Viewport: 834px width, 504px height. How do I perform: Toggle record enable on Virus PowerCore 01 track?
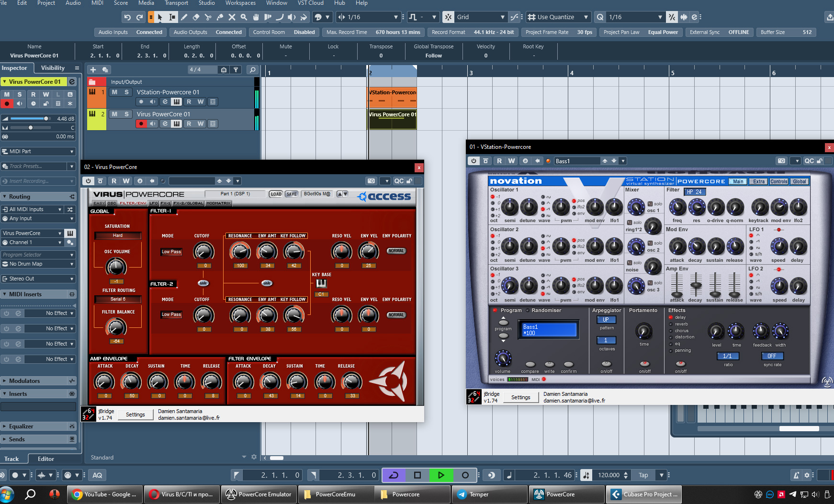pyautogui.click(x=141, y=124)
